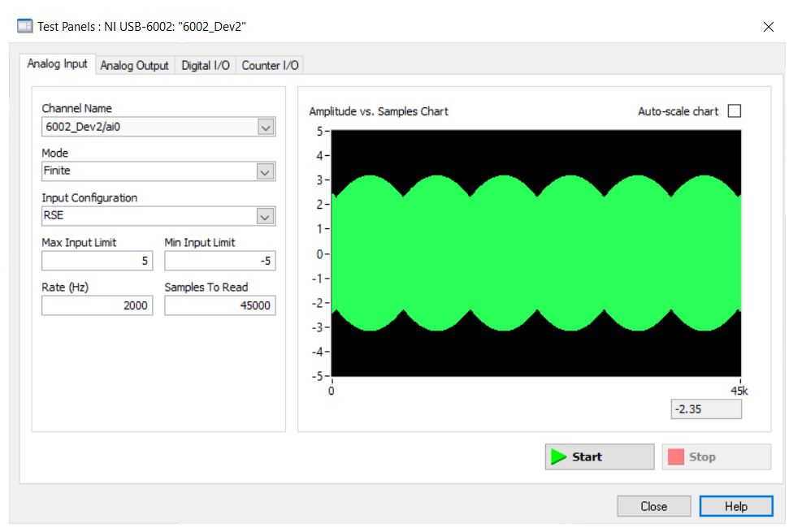The height and width of the screenshot is (532, 789).
Task: Click the Max Input Limit field
Action: tap(97, 261)
